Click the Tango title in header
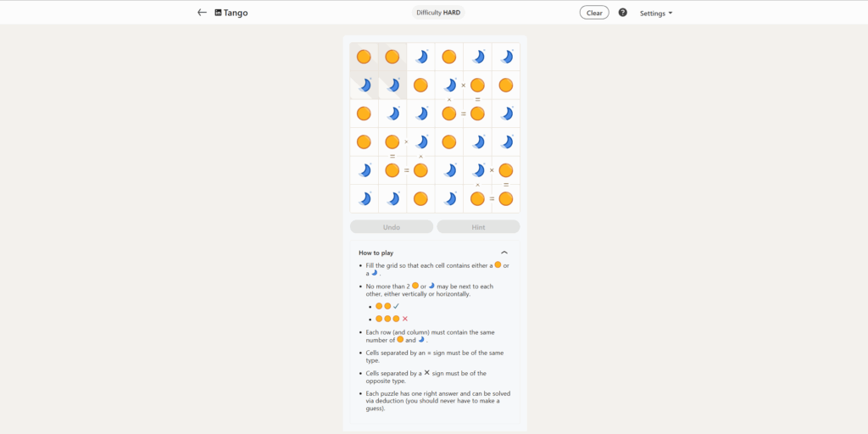The image size is (868, 434). pos(236,13)
